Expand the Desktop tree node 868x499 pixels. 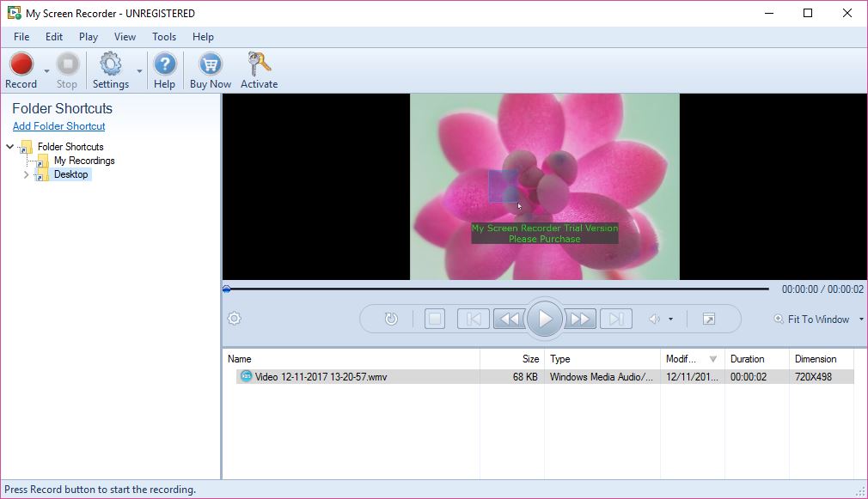tap(26, 174)
